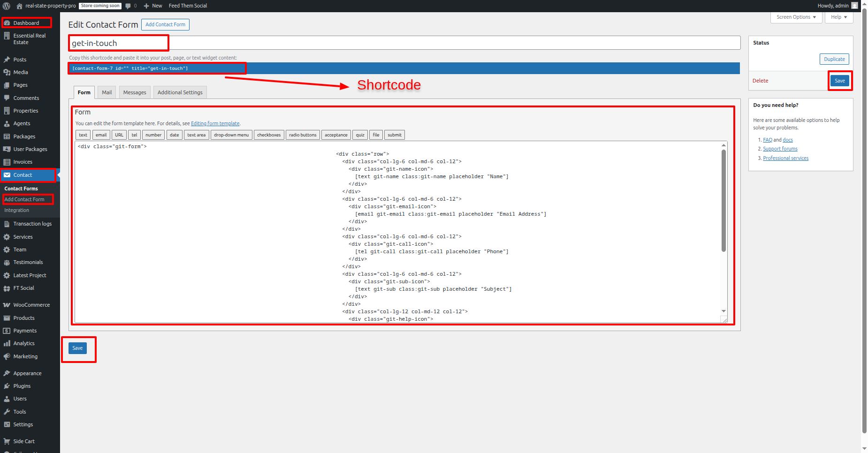Click the WooCommerce icon in sidebar
868x453 pixels.
coord(7,305)
